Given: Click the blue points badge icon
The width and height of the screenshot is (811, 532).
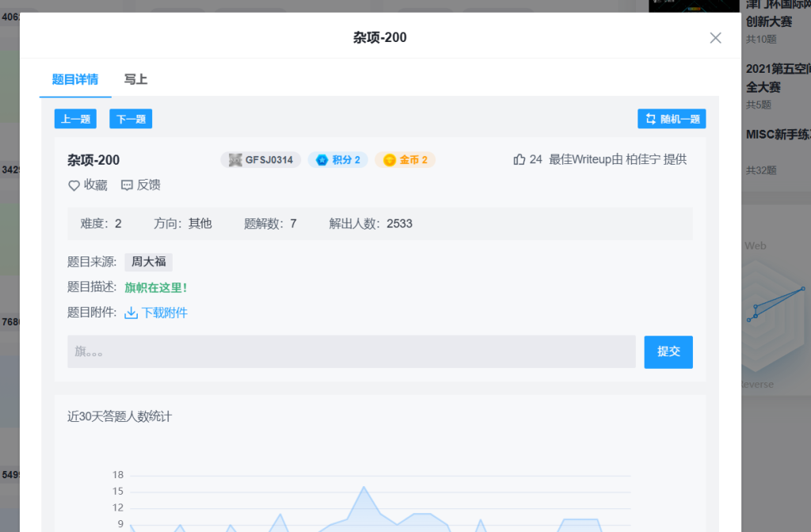Looking at the screenshot, I should click(x=322, y=160).
